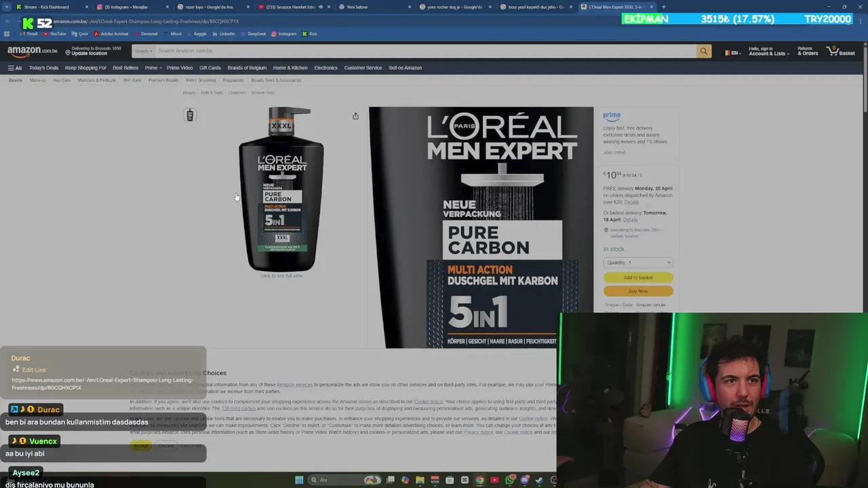Open the Instagram bookmark
This screenshot has height=488, width=868.
click(284, 34)
